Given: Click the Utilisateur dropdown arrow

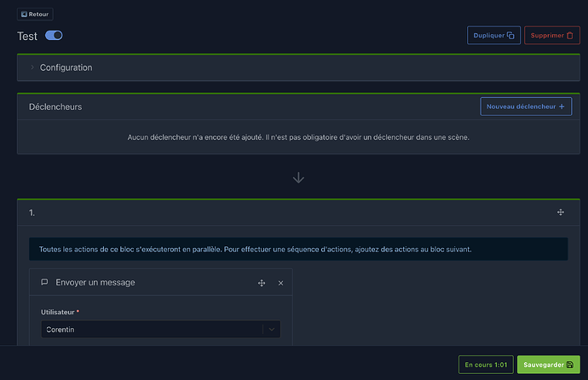Looking at the screenshot, I should (272, 330).
